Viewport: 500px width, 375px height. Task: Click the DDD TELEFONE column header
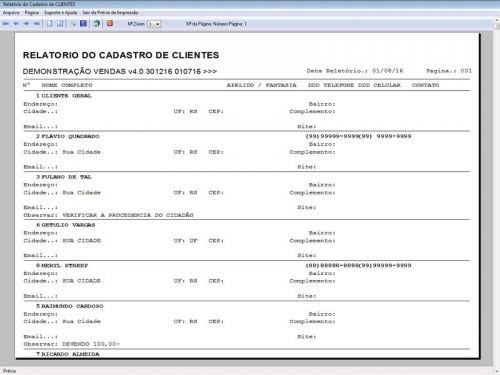click(331, 85)
